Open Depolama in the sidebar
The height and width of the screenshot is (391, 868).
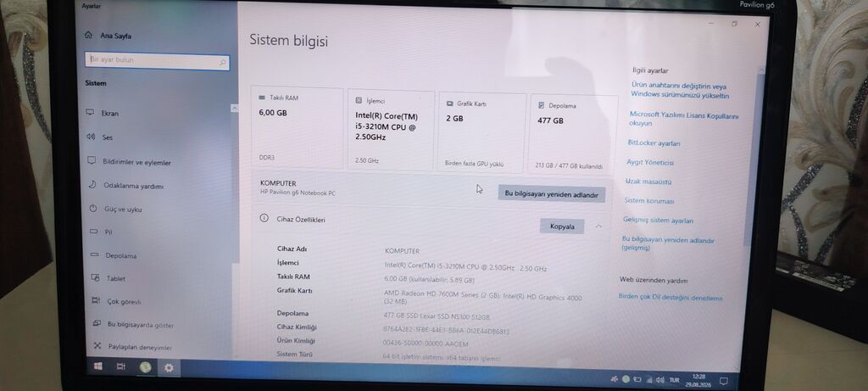[120, 256]
